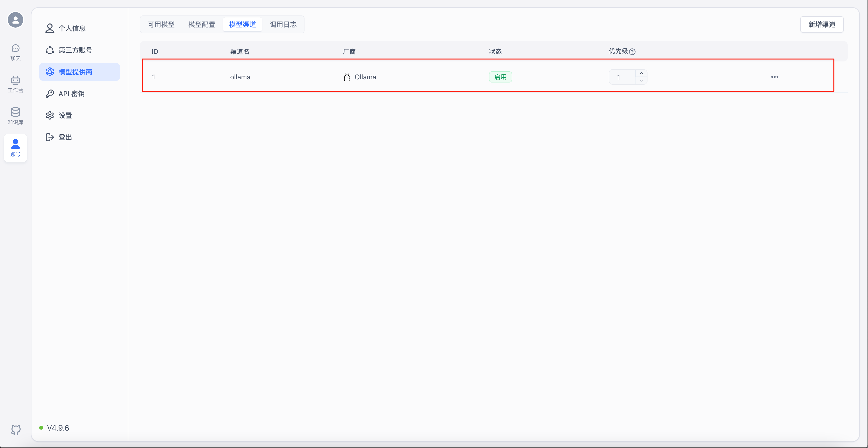Click into the priority number input field
Image resolution: width=868 pixels, height=448 pixels.
pyautogui.click(x=622, y=77)
